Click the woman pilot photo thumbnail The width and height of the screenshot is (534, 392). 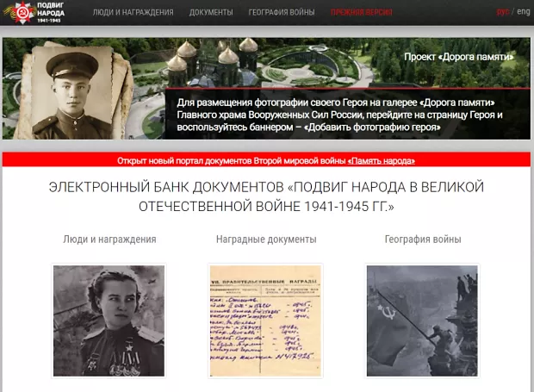click(109, 320)
